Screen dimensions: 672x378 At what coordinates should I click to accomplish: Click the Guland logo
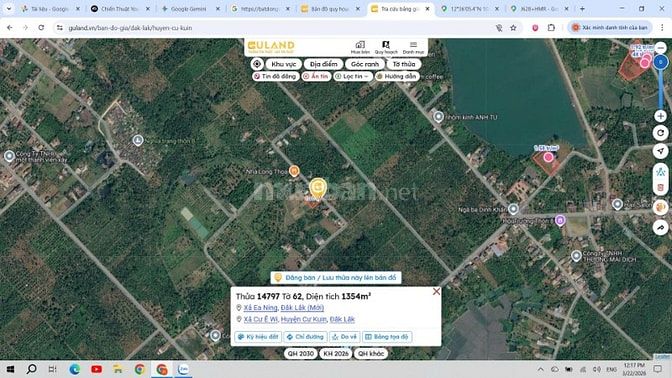point(271,46)
